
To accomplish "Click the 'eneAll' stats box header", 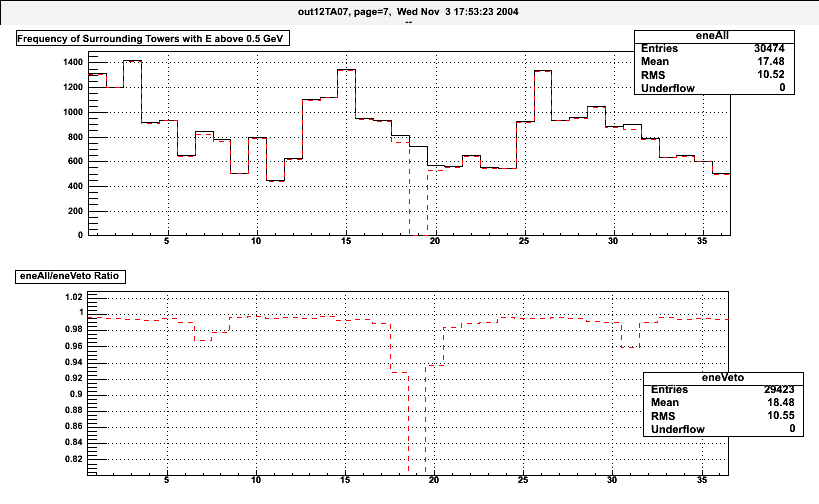I will (714, 36).
